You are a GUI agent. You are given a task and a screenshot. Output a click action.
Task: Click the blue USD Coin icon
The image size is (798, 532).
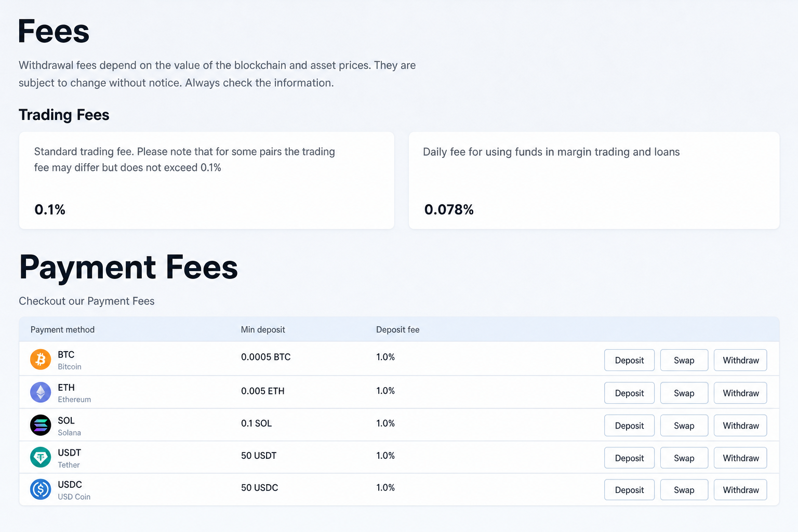tap(41, 489)
